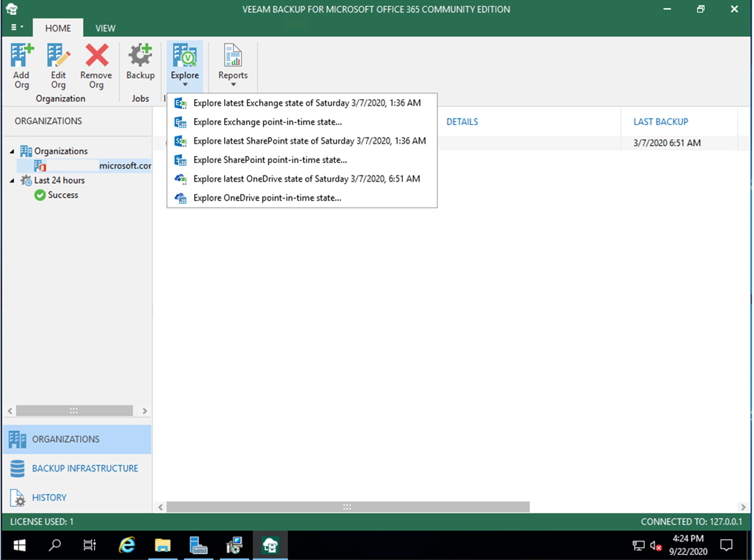Click the SharePoint icon beside latest SharePoint state
754x560 pixels.
[180, 141]
